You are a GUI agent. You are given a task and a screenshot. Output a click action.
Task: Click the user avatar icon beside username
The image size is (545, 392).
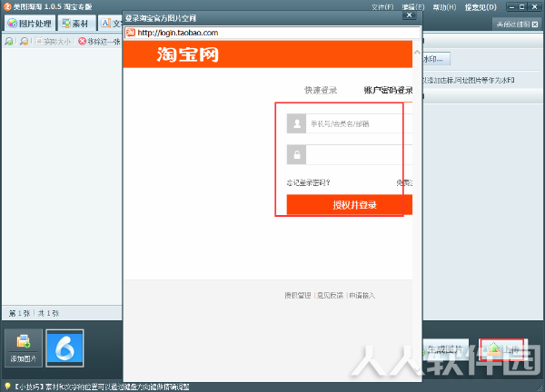click(296, 123)
